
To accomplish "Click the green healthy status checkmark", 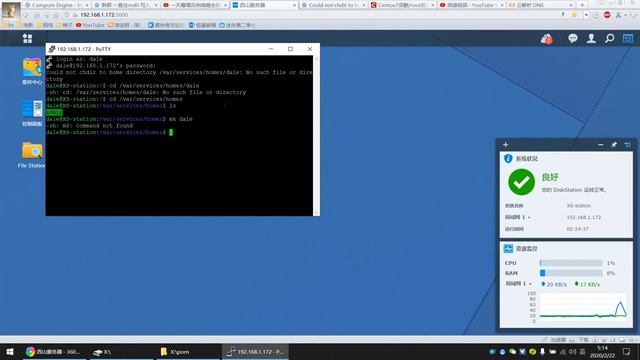I will click(x=521, y=182).
